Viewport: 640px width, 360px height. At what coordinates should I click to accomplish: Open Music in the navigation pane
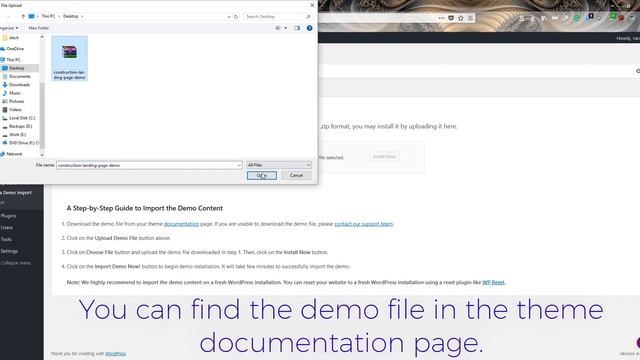pyautogui.click(x=15, y=93)
